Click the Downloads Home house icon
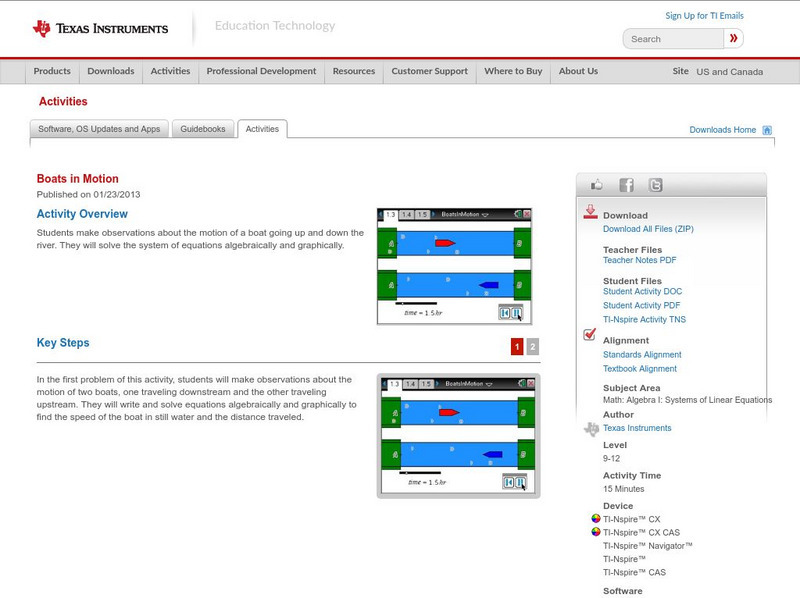 pos(767,130)
